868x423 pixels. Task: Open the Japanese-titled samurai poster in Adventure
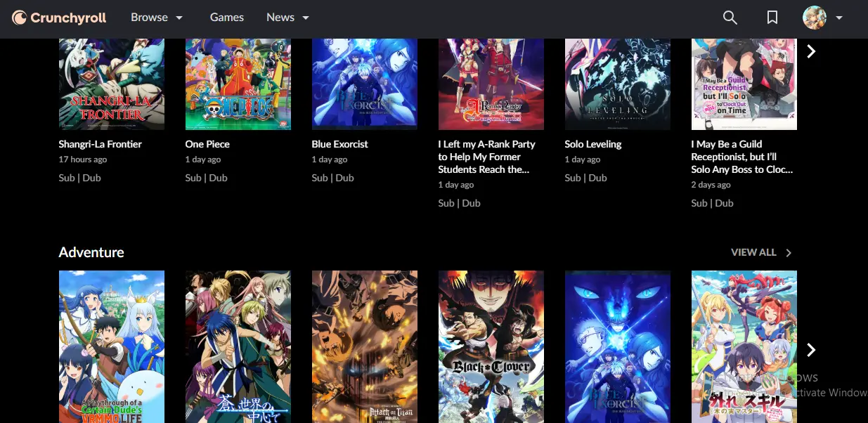[x=238, y=346]
